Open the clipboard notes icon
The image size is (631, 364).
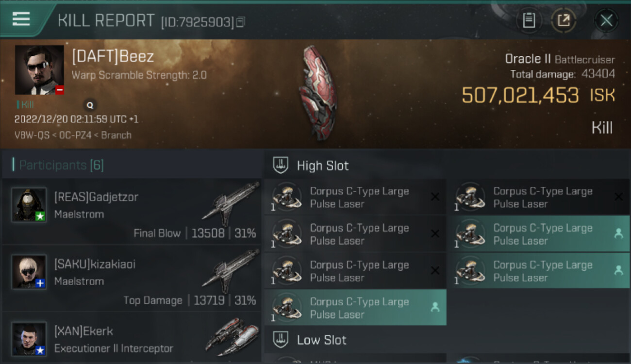point(529,20)
